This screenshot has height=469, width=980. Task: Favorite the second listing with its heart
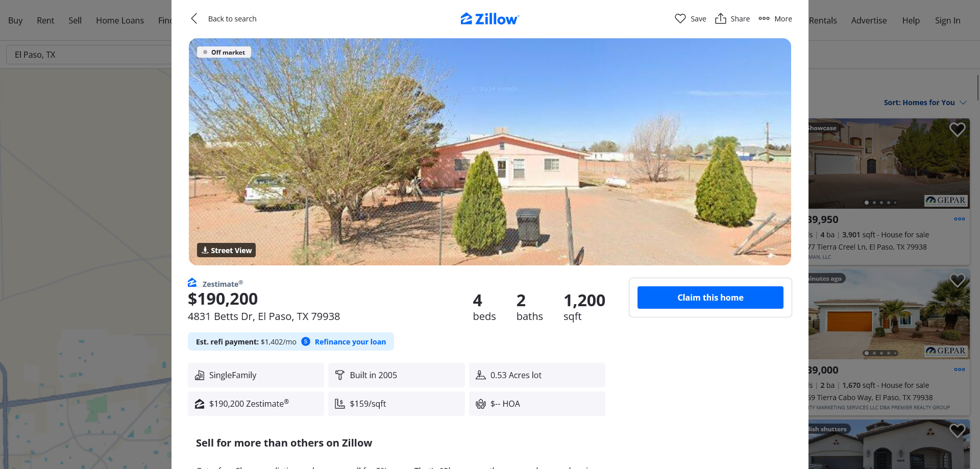(x=957, y=280)
